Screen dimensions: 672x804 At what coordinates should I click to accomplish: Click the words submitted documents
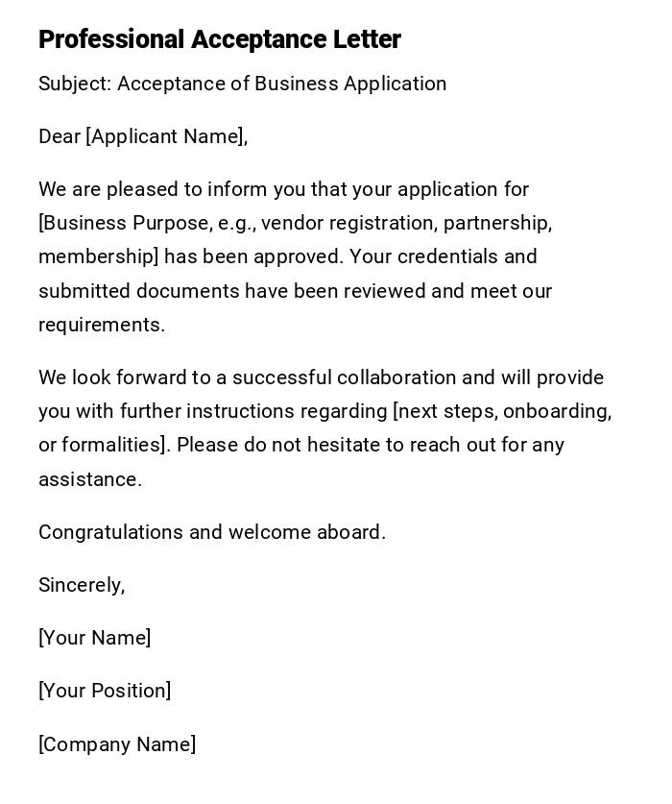138,291
